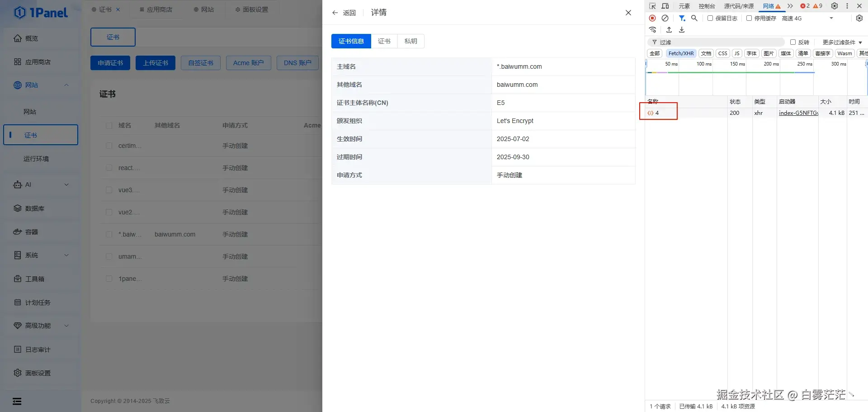Open the 计划任务 scheduled tasks icon
This screenshot has height=412, width=868.
tap(18, 303)
